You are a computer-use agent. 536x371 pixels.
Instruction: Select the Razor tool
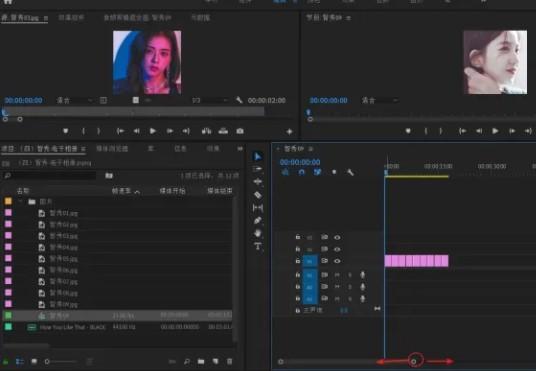coord(258,195)
